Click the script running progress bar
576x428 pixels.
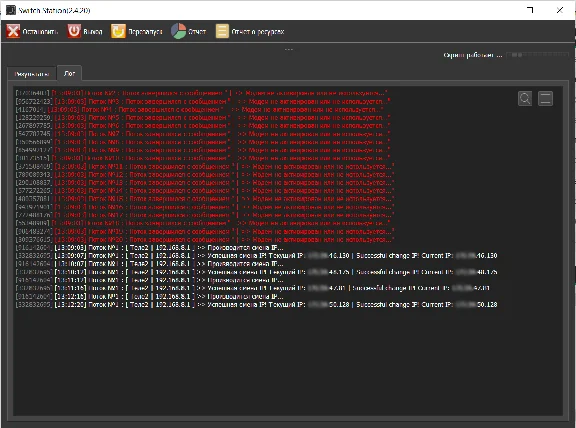point(538,55)
